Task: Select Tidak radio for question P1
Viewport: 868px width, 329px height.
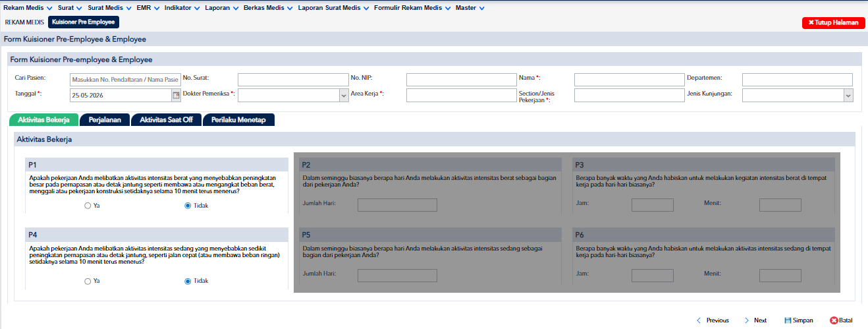Action: (x=188, y=206)
